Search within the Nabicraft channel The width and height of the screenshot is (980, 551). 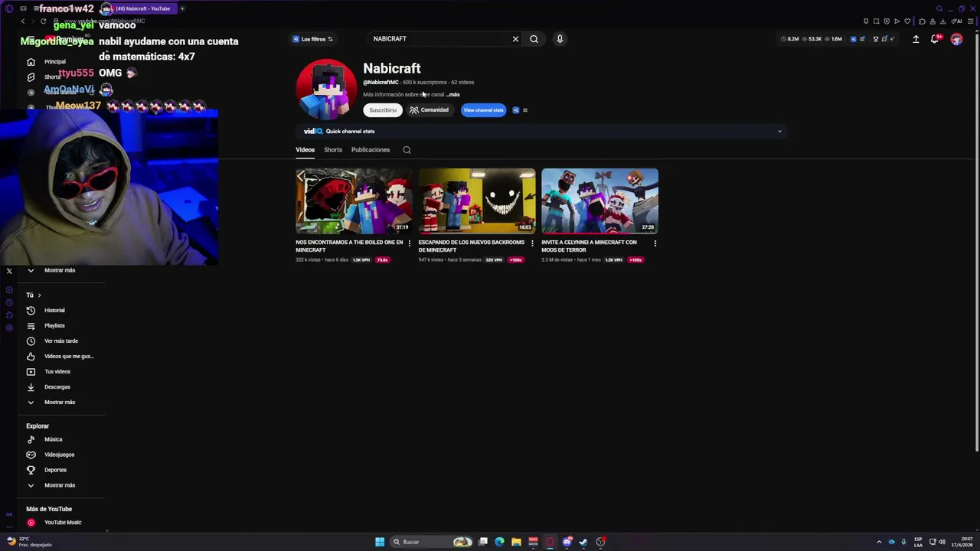407,150
